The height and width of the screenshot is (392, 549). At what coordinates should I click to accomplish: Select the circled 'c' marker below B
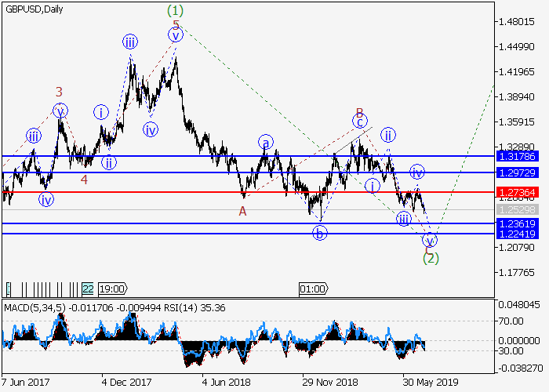[359, 122]
